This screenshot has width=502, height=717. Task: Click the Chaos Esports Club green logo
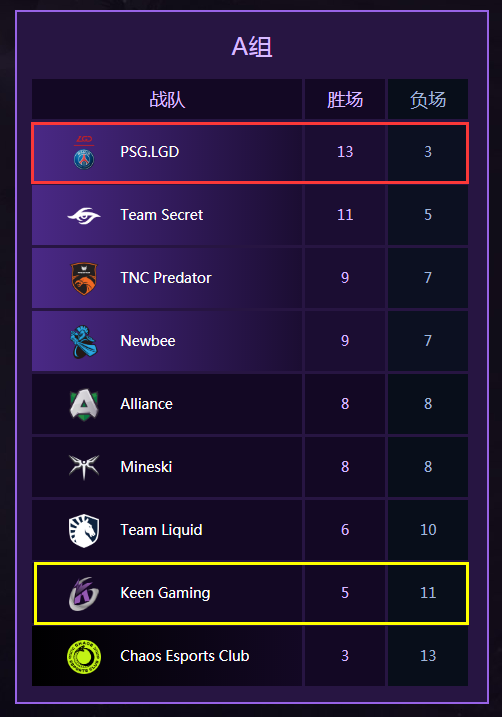pos(84,657)
